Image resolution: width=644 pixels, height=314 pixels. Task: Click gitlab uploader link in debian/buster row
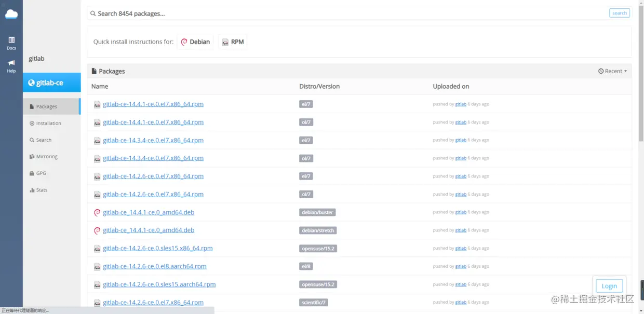click(x=461, y=212)
